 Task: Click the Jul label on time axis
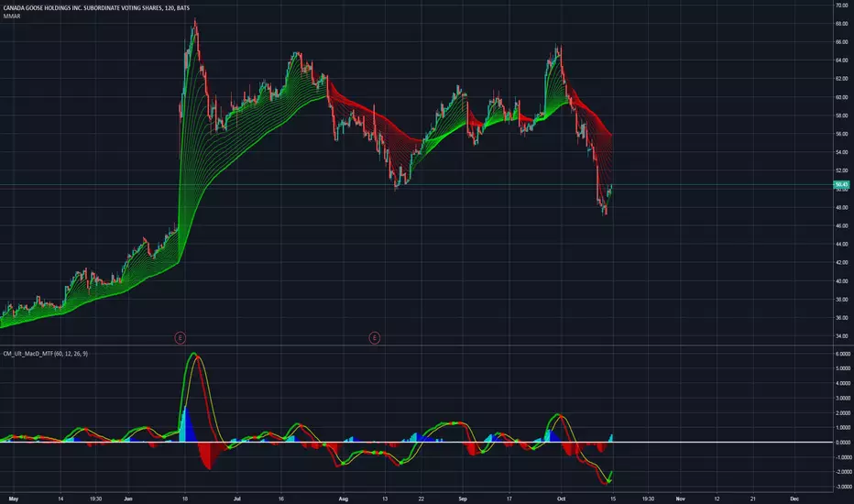click(237, 499)
